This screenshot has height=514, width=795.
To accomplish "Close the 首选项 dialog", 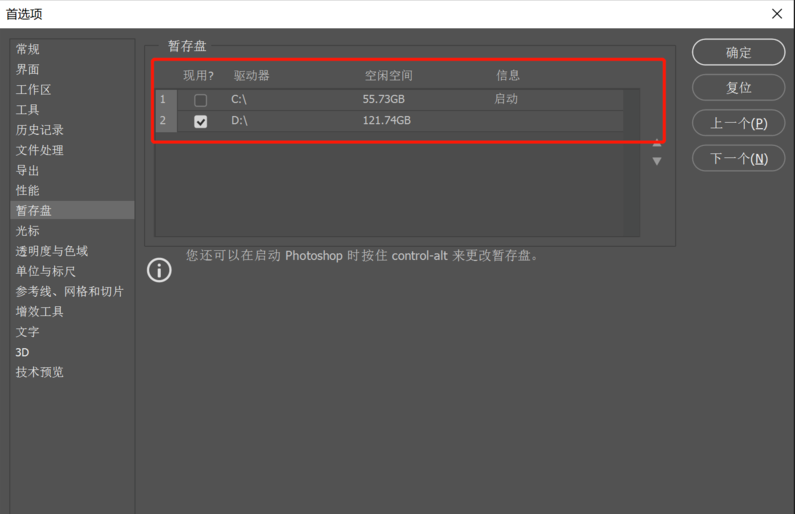I will point(776,14).
